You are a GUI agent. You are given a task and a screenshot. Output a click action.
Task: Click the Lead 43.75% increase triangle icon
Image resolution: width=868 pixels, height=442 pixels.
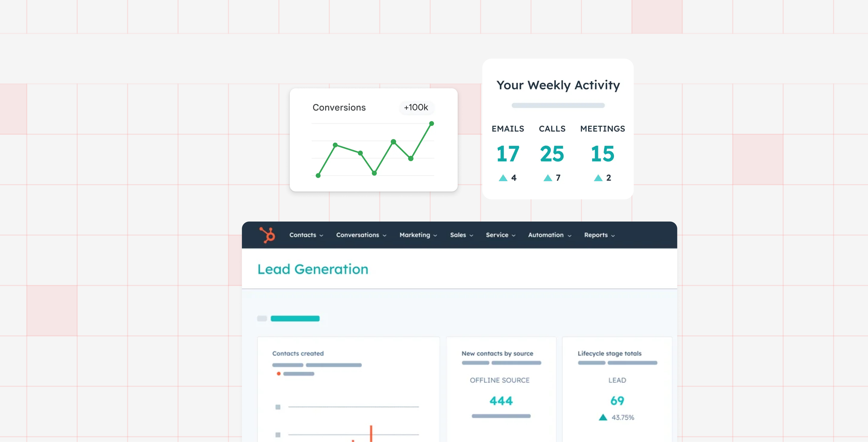pyautogui.click(x=603, y=417)
